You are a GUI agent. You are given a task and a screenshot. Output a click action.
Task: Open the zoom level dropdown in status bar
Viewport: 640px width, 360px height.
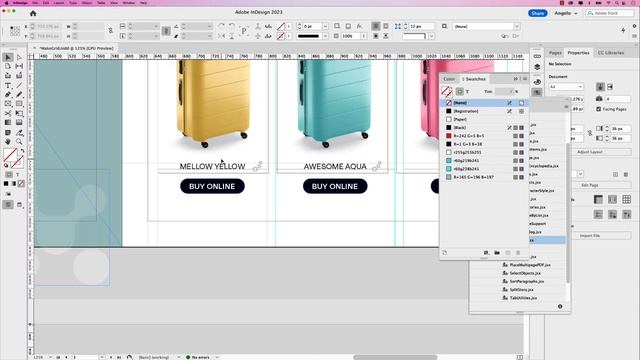click(x=51, y=357)
